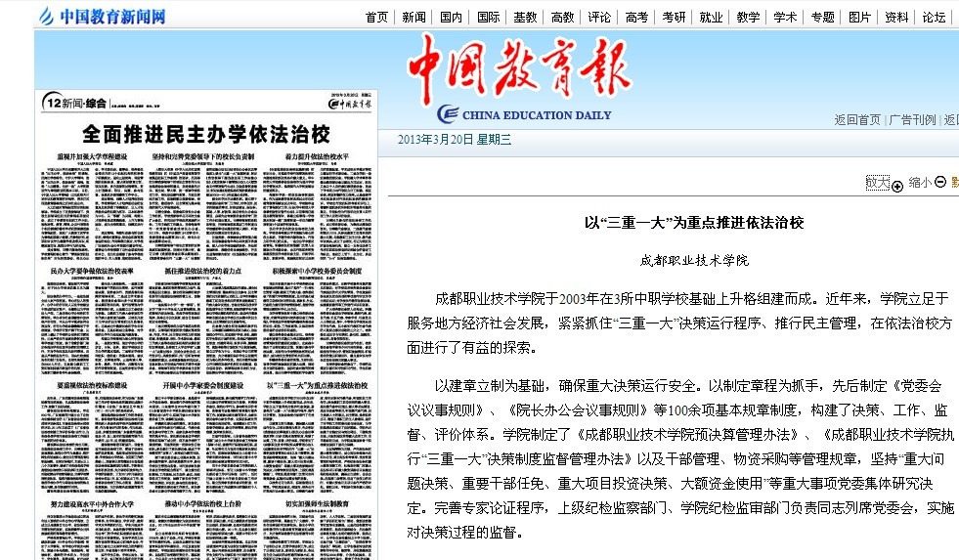Go to the 考研 section
Image resolution: width=959 pixels, height=560 pixels.
point(674,18)
